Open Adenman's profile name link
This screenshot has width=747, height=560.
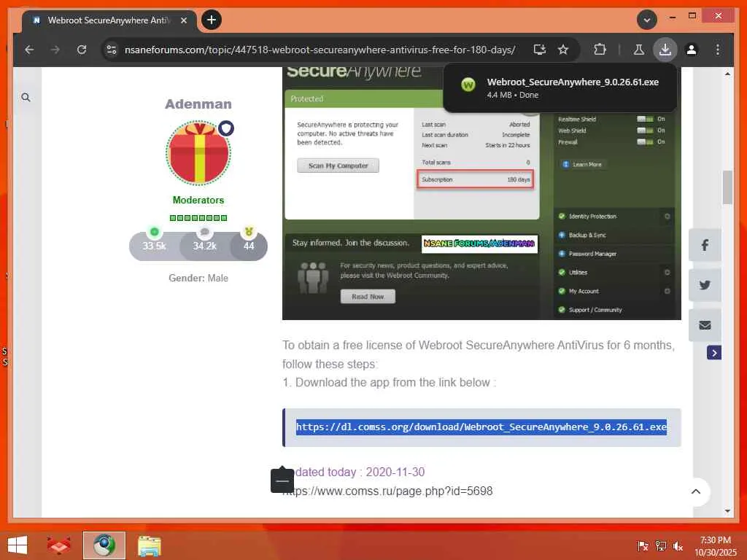pyautogui.click(x=198, y=104)
